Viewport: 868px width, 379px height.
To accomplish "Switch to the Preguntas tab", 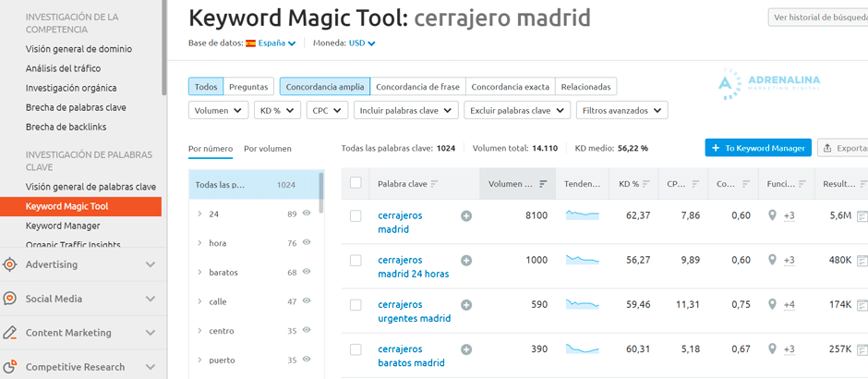I will click(x=248, y=87).
